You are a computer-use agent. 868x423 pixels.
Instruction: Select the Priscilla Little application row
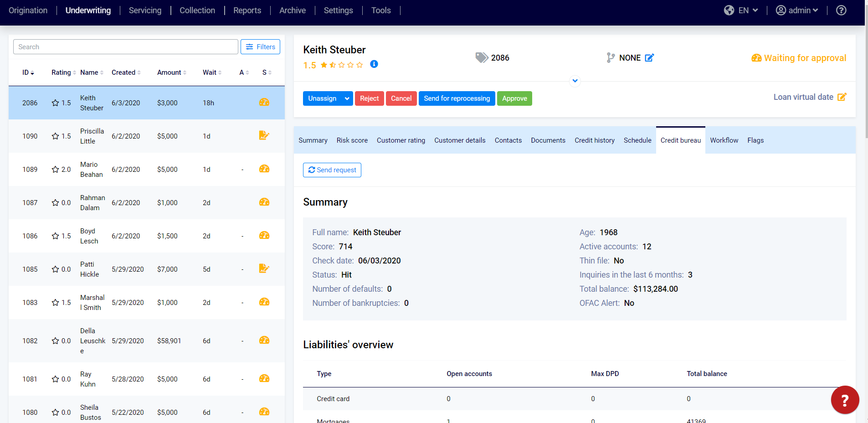tap(147, 136)
